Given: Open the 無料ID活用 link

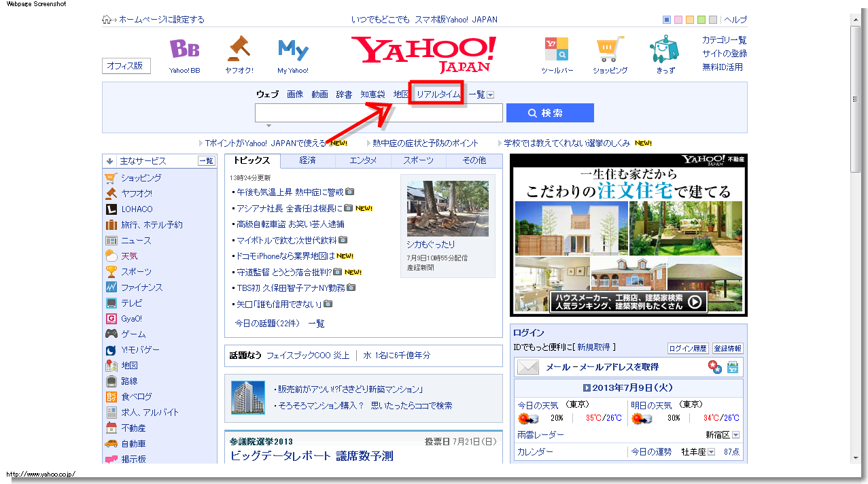Looking at the screenshot, I should pyautogui.click(x=723, y=67).
